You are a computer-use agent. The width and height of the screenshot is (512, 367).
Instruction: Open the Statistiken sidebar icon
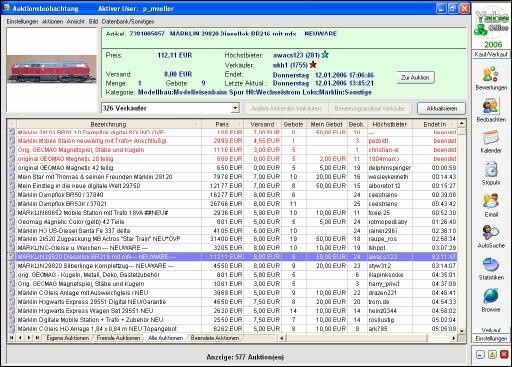[491, 265]
